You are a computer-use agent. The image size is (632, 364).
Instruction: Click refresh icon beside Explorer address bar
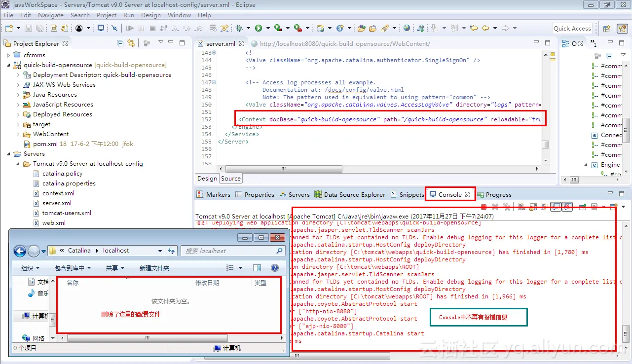tap(171, 251)
